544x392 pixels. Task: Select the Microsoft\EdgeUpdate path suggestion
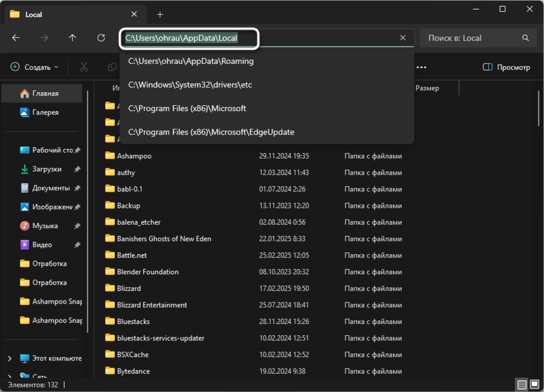click(211, 132)
